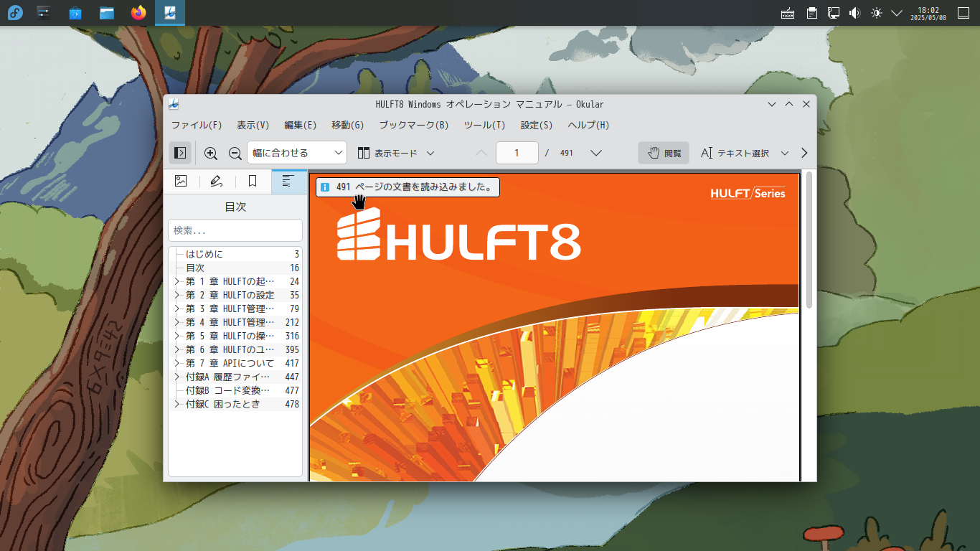
Task: Select the テキスト選択 text selection tool
Action: pos(734,153)
